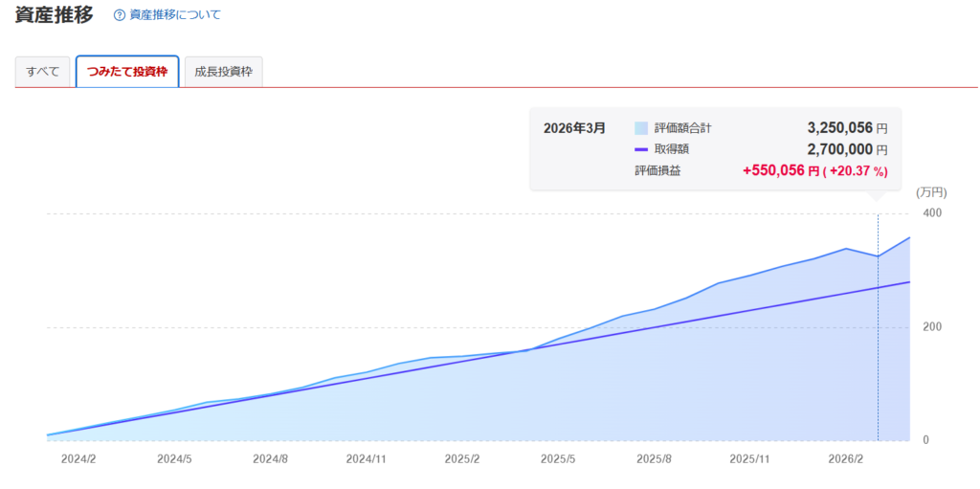
Task: Click the 2025/8 x-axis label
Action: [655, 459]
